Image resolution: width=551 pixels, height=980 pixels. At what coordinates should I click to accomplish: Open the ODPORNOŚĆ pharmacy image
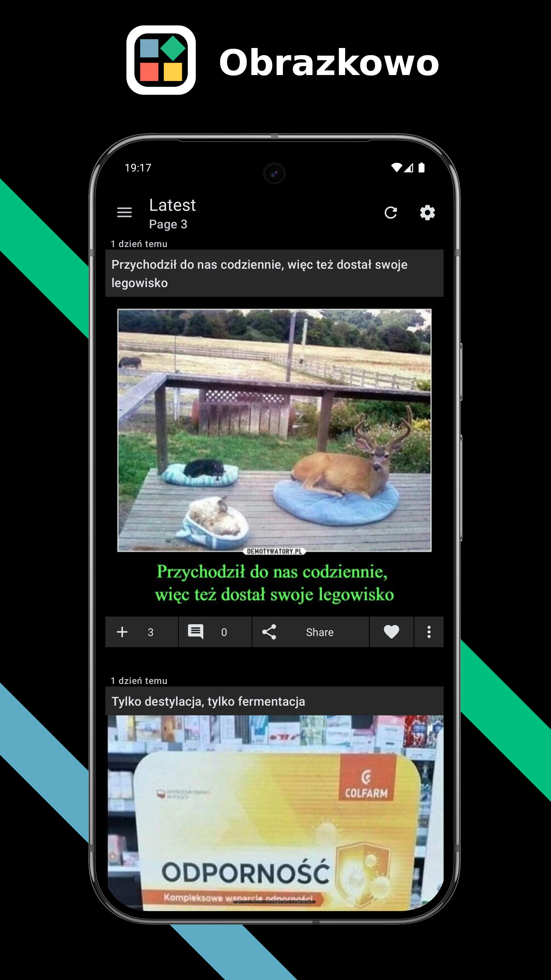pyautogui.click(x=275, y=813)
